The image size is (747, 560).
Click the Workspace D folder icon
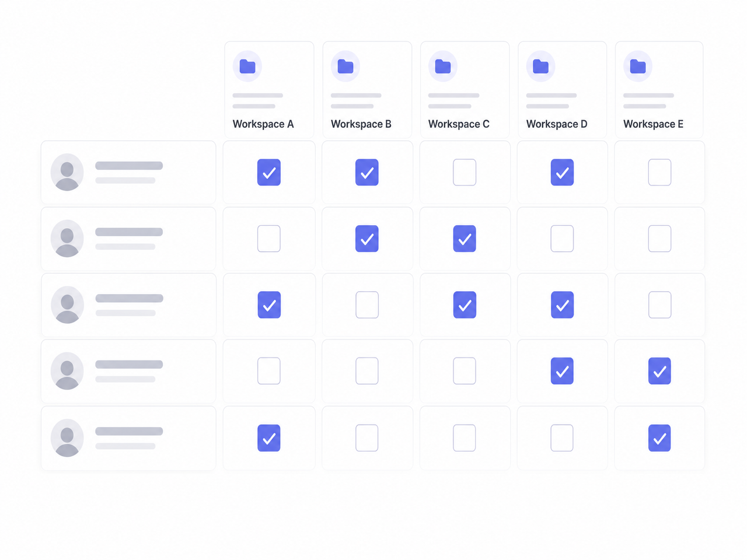point(540,66)
